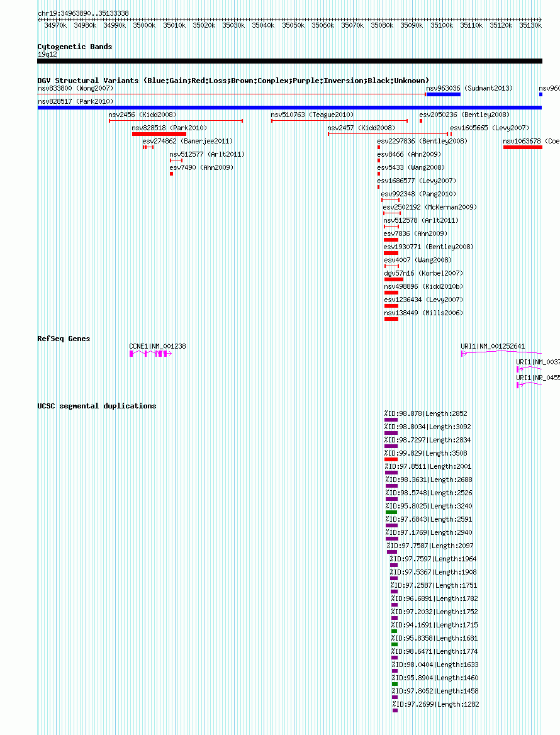
Task: Open nsv510763 (Teague2010) variant details
Action: [312, 115]
